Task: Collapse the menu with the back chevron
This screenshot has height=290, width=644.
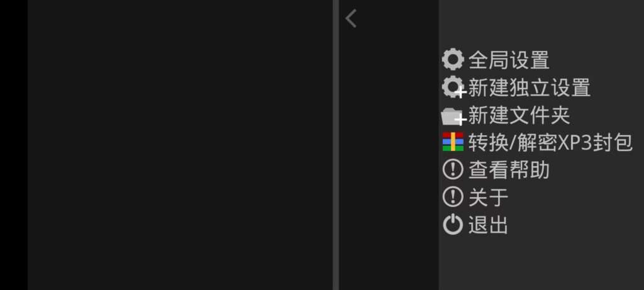Action: pyautogui.click(x=351, y=19)
